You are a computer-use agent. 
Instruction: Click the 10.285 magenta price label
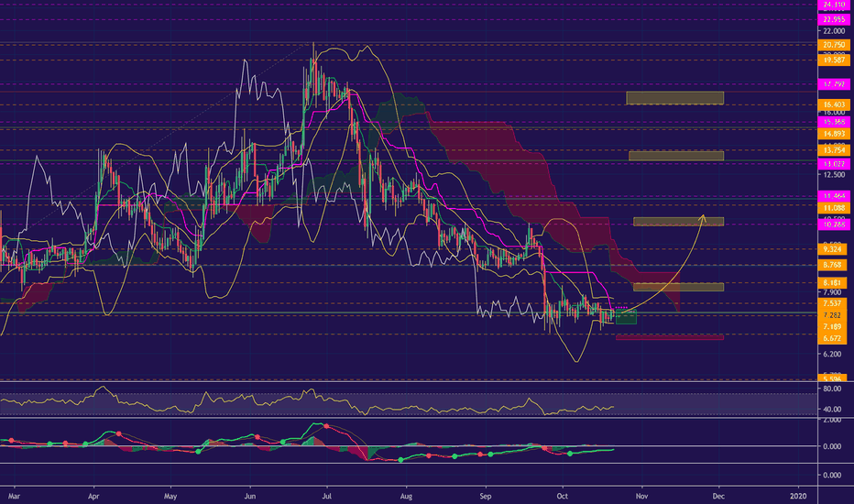(x=834, y=224)
